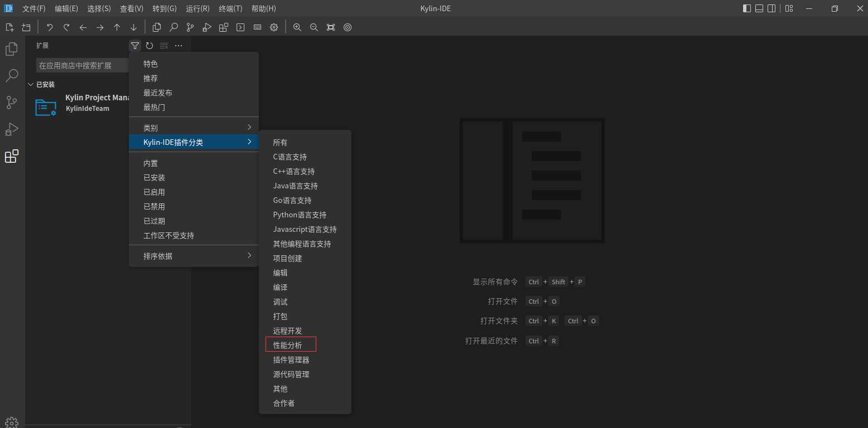Open the 文件(F) menu
Screen dimensions: 868x428
[x=34, y=8]
